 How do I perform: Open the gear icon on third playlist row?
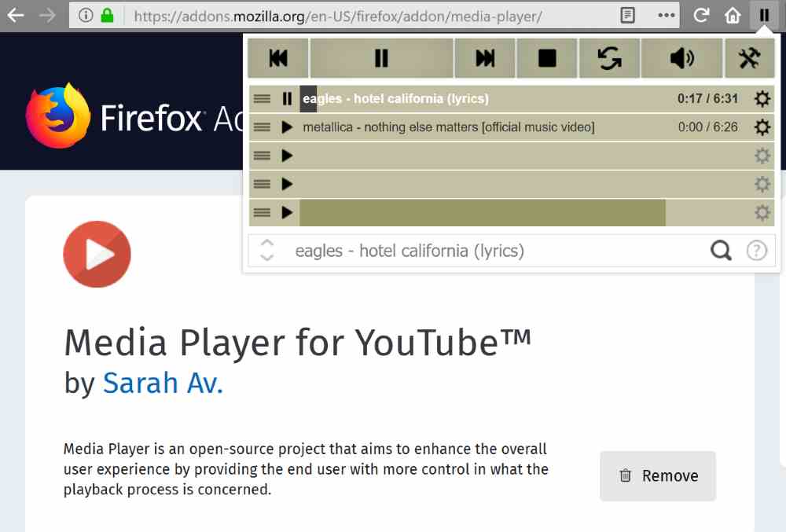(x=762, y=156)
